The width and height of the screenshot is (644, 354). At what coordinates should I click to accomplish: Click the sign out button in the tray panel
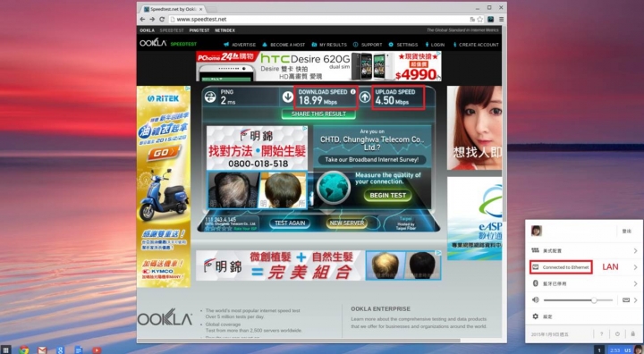tap(626, 232)
